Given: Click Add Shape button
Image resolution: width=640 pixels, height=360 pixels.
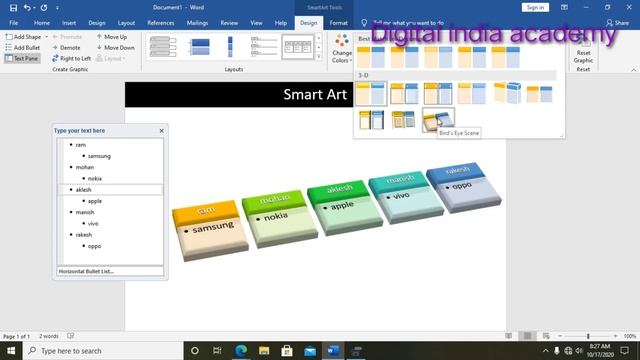Looking at the screenshot, I should coord(24,37).
